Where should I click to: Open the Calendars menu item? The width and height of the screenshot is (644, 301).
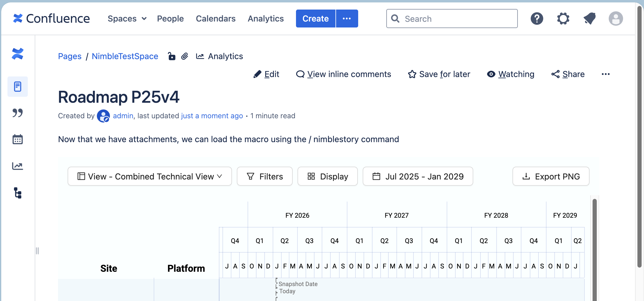[216, 19]
